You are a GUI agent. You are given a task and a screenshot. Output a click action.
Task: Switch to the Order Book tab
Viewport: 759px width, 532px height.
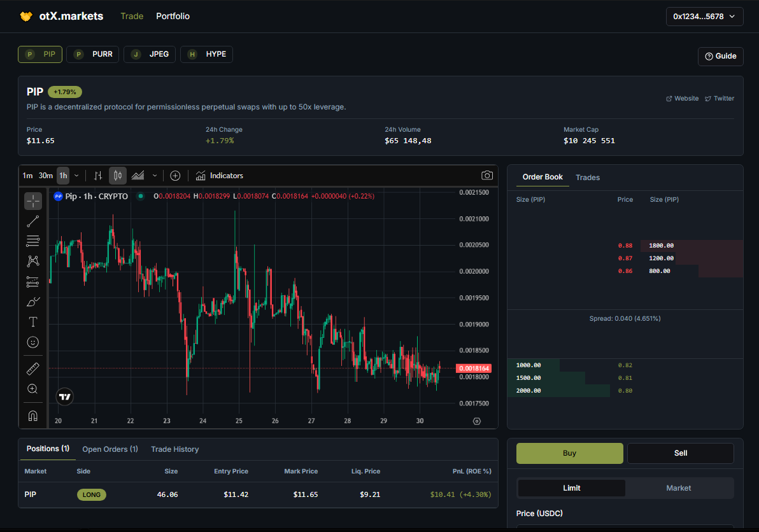(543, 177)
